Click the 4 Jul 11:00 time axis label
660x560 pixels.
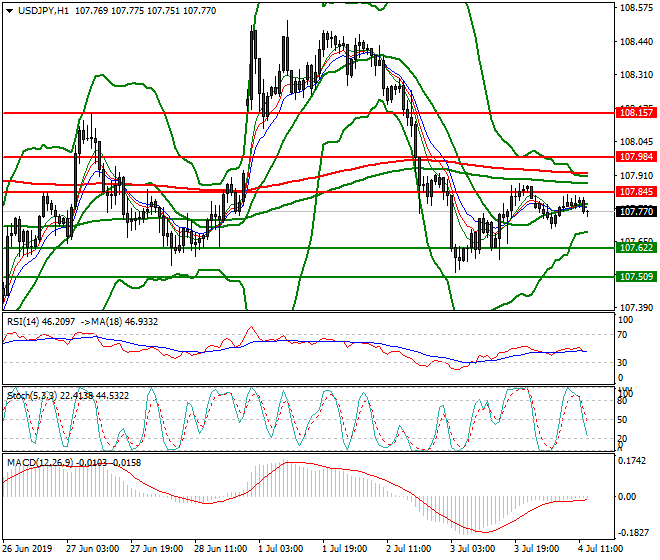[601, 549]
